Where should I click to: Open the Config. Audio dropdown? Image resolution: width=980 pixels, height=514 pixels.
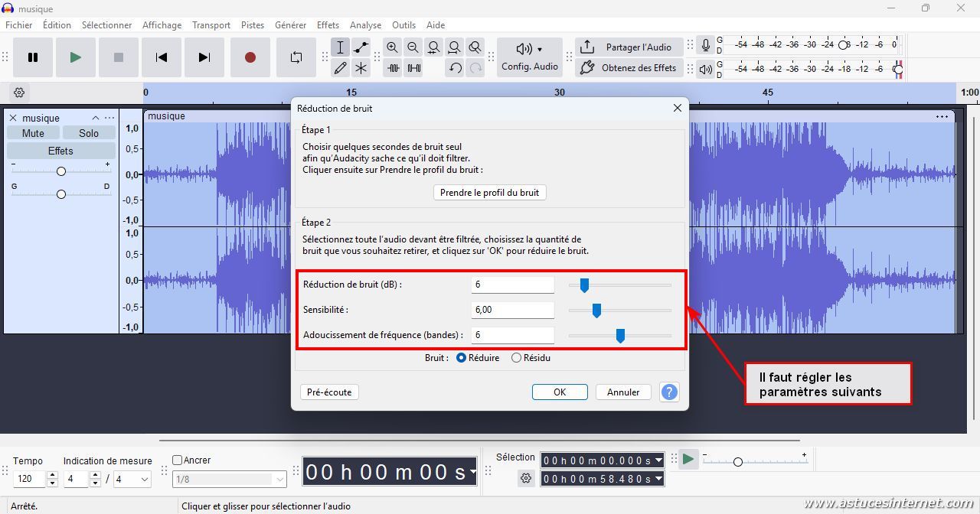530,57
